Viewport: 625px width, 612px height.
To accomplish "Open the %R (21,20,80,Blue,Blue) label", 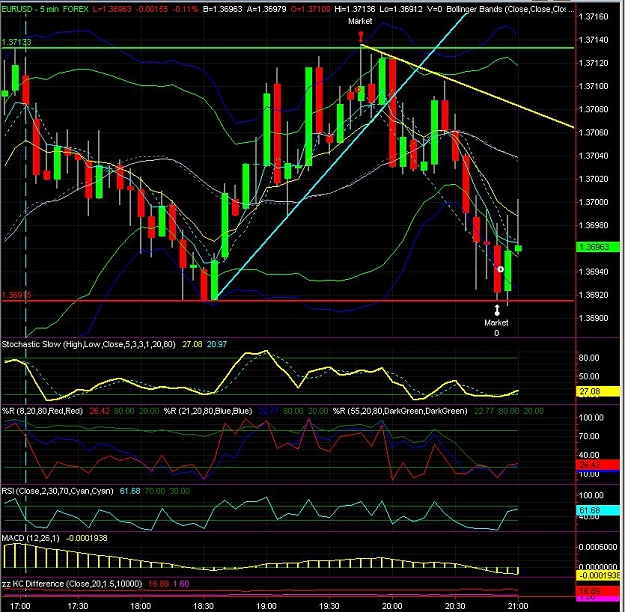I will click(208, 411).
